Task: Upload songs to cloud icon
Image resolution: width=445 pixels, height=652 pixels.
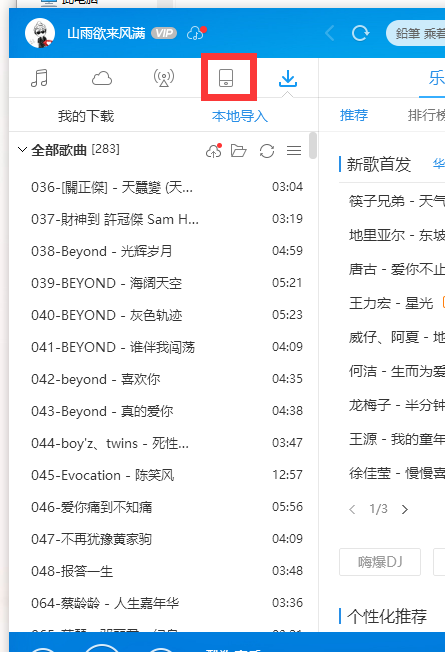Action: tap(214, 151)
